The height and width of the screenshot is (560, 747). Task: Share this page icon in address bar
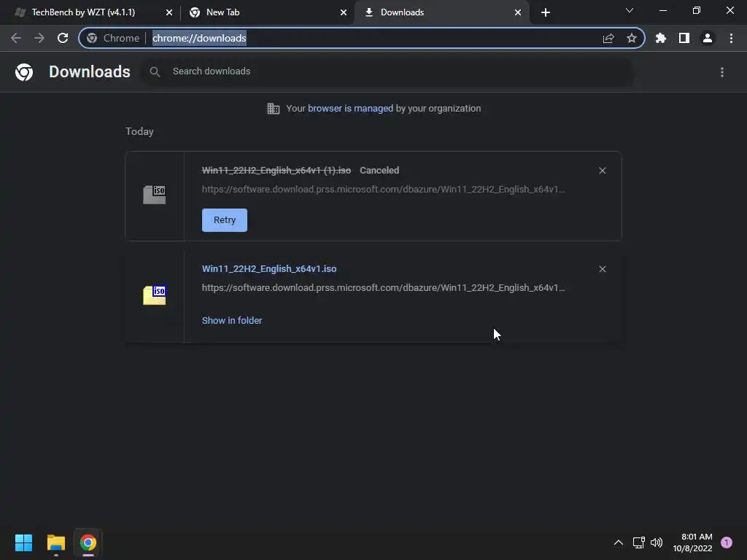click(x=608, y=38)
